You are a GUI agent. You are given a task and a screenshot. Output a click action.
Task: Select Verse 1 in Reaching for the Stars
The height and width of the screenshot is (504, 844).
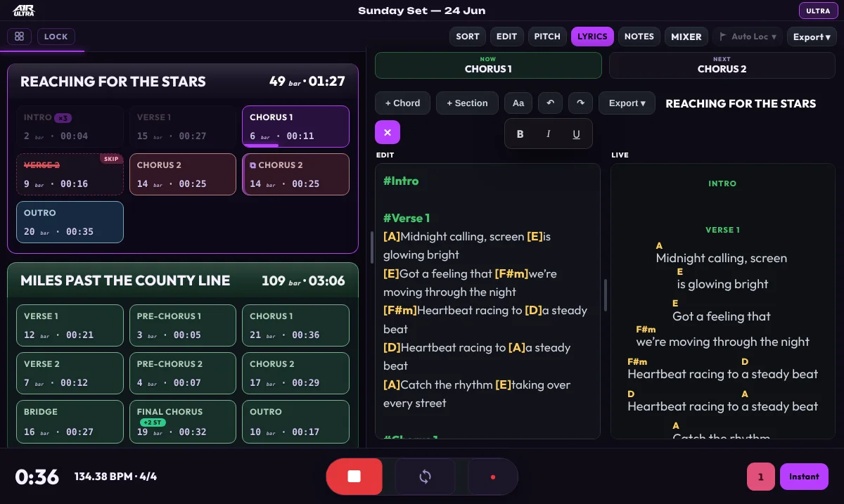[x=183, y=127]
